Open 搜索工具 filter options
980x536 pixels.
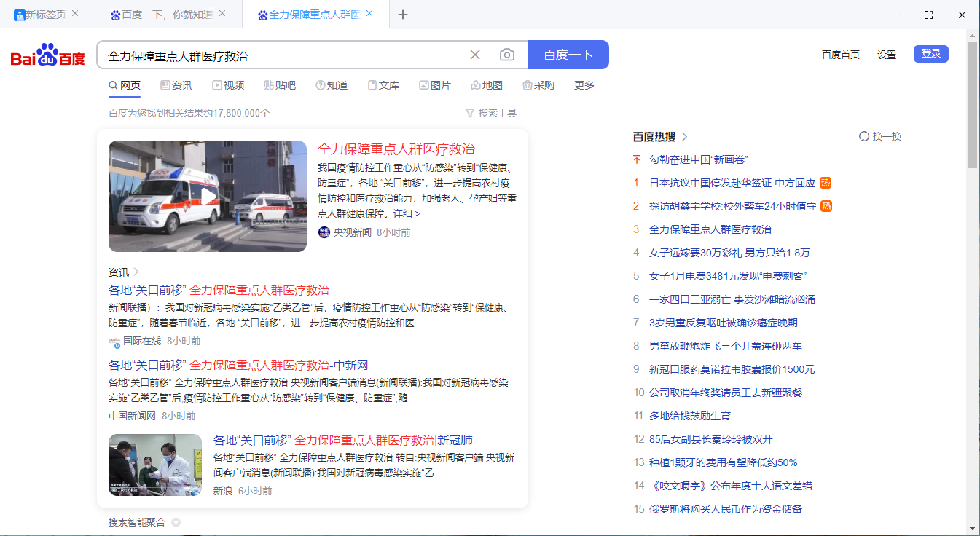(491, 113)
